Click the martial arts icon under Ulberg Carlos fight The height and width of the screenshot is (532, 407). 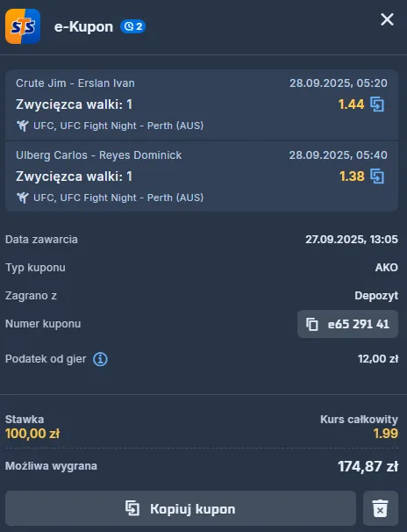point(23,198)
